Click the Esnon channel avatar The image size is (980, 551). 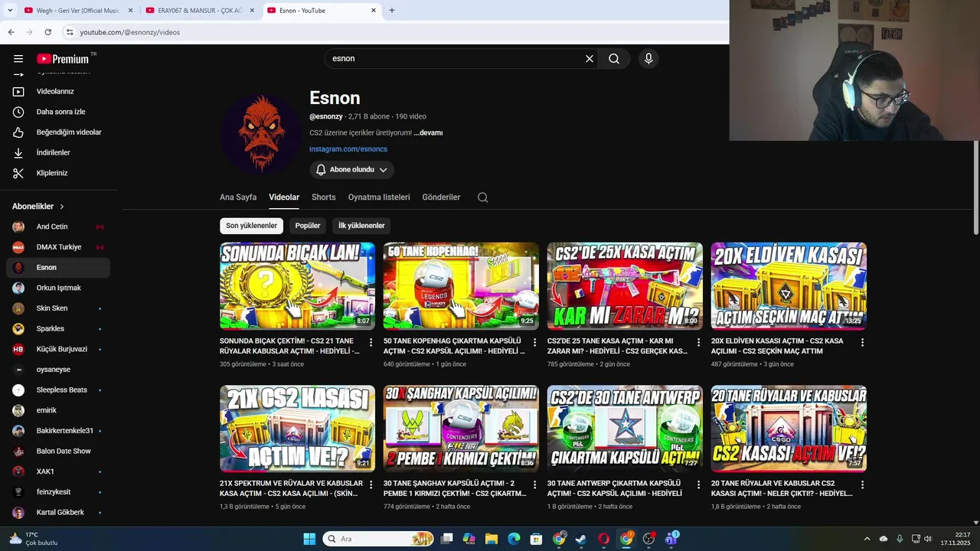261,134
